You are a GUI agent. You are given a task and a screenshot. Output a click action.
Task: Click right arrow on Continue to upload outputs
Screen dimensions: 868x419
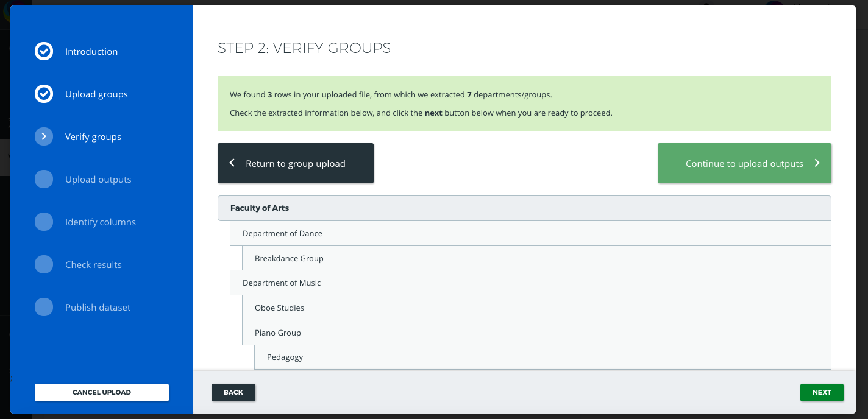[817, 163]
